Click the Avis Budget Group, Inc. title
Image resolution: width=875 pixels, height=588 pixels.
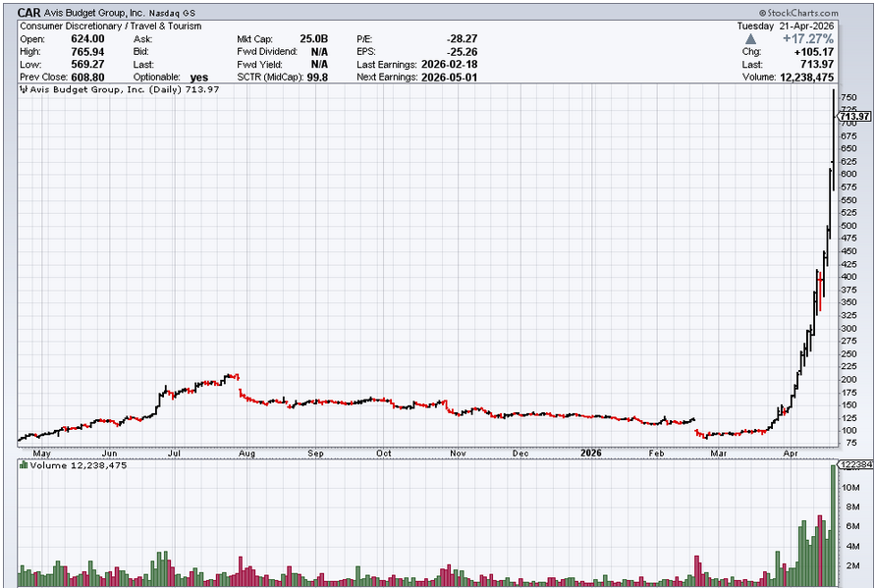point(95,13)
